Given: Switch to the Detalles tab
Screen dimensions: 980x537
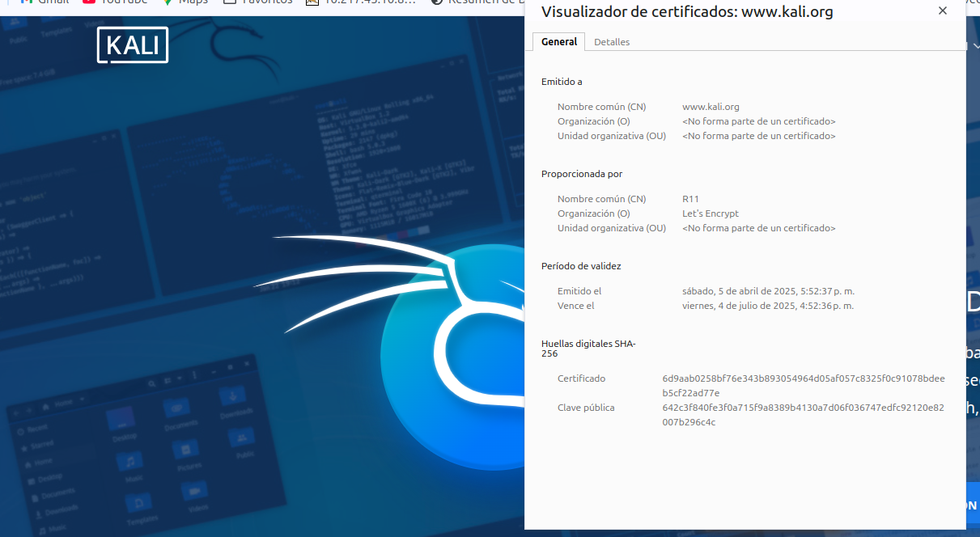Looking at the screenshot, I should 611,42.
